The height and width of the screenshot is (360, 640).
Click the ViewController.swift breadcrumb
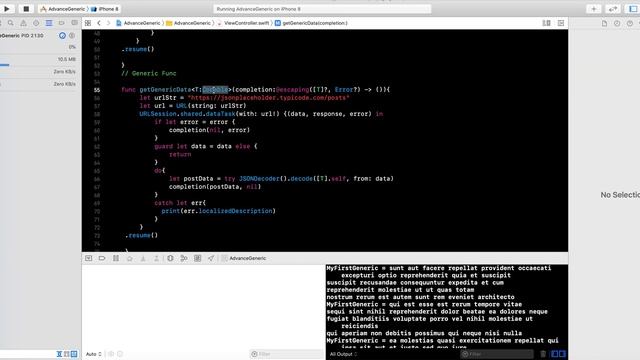click(x=243, y=23)
